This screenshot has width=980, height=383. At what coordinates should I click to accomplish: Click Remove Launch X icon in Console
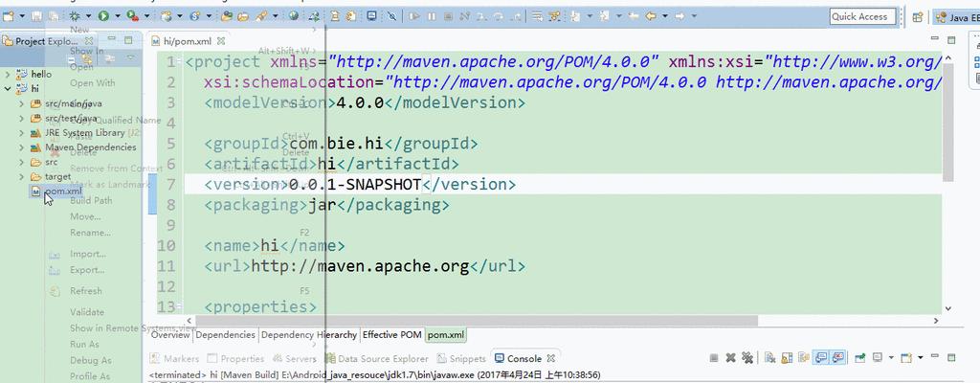coord(730,358)
